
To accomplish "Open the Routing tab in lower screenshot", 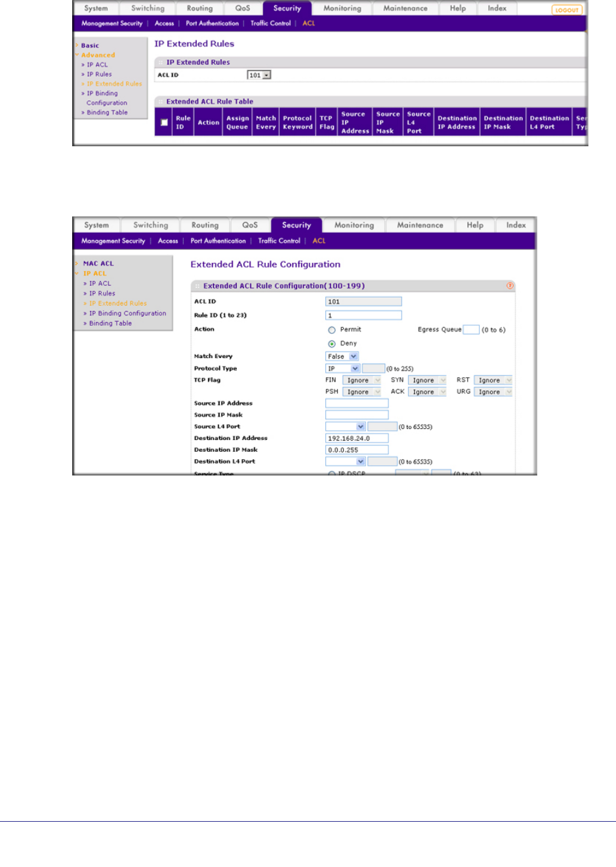I will (205, 225).
